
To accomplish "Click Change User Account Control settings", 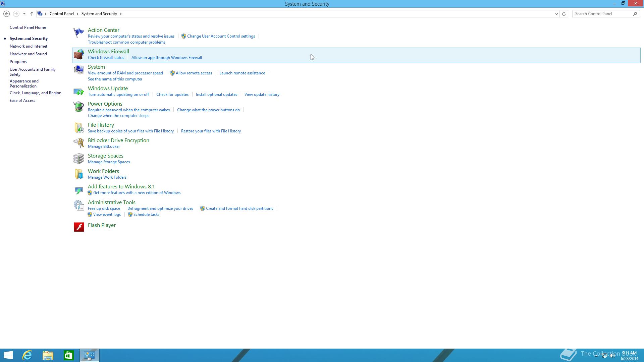I will 221,36.
